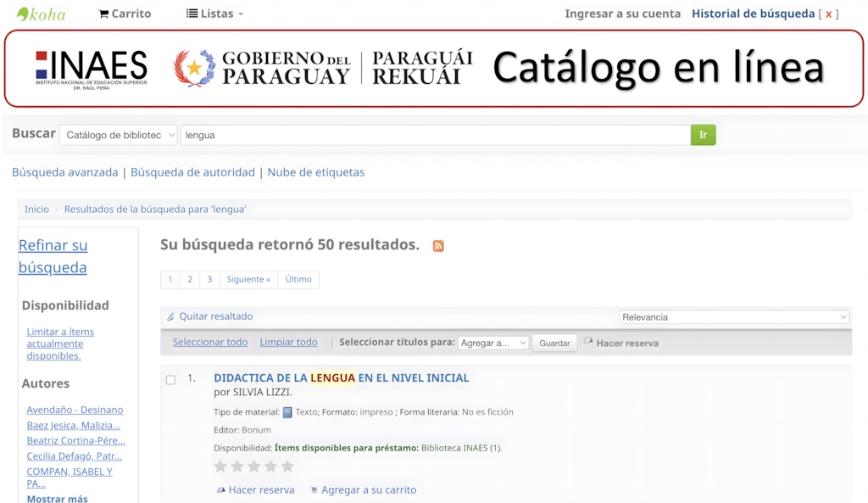
Task: Click Agregar a su carrito for result 1
Action: pos(363,489)
